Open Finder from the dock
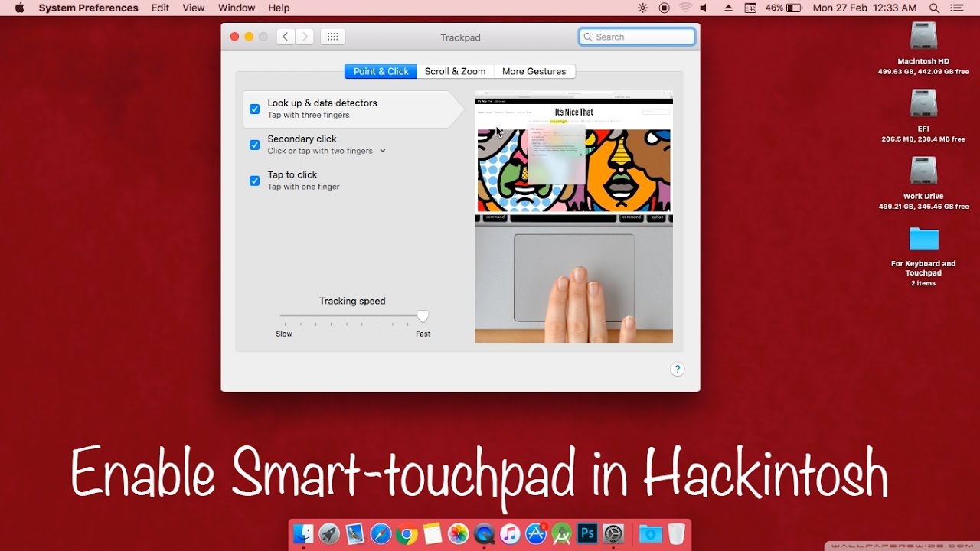 [303, 533]
